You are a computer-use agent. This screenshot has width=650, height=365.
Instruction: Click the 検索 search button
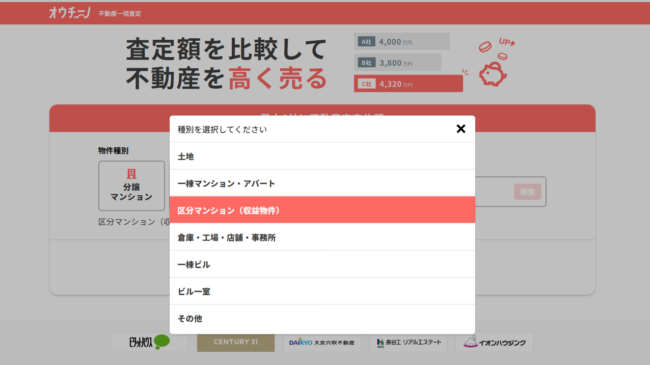527,192
